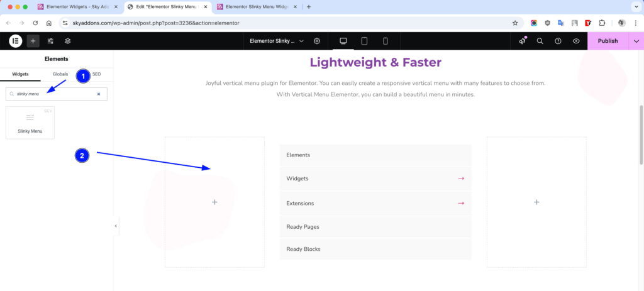Open the Elementor Slinky document dropdown

[277, 41]
